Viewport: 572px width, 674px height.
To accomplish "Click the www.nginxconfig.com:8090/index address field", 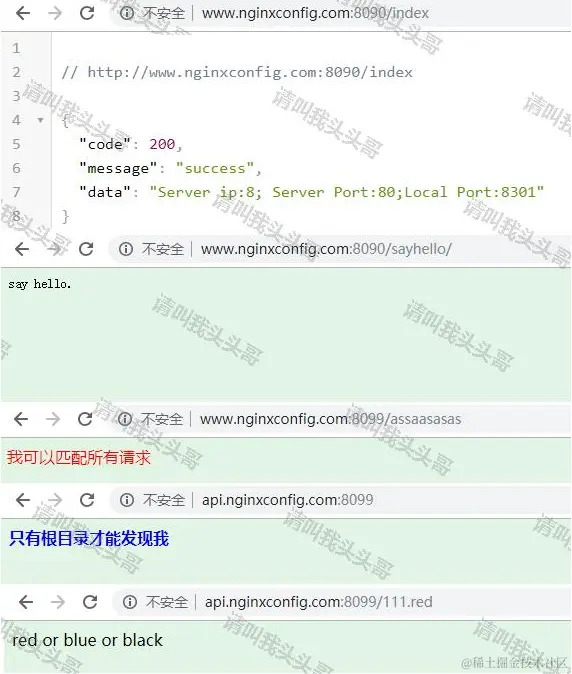I will [342, 13].
